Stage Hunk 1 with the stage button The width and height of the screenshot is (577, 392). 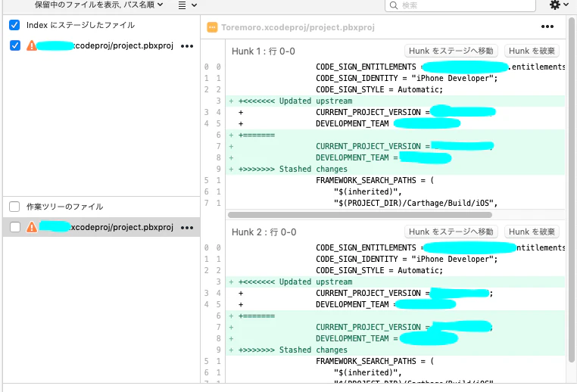tap(451, 51)
